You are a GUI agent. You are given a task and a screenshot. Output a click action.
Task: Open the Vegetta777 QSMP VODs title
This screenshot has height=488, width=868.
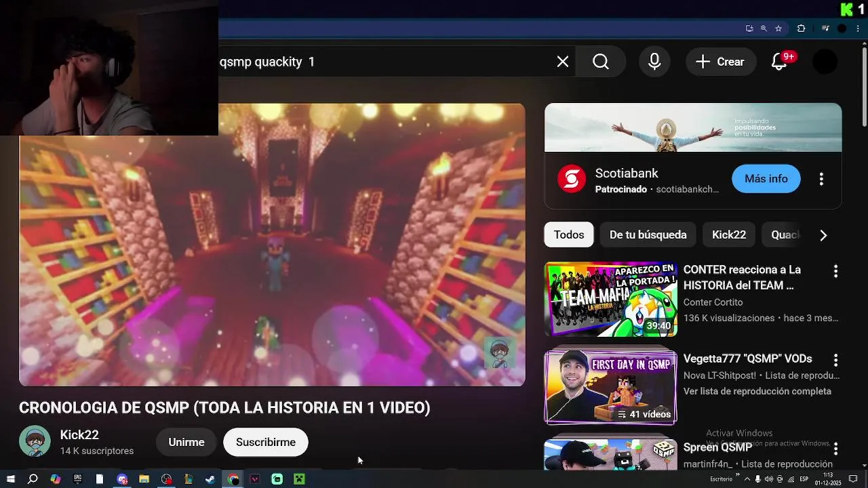(x=747, y=359)
